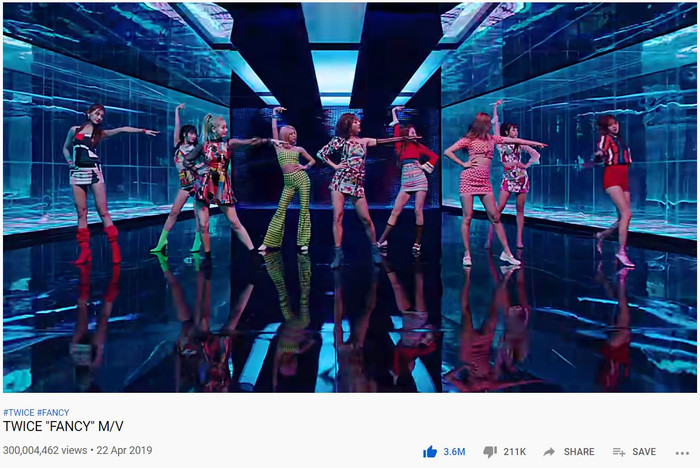Click the SAVE text button
This screenshot has width=700, height=468.
point(644,452)
